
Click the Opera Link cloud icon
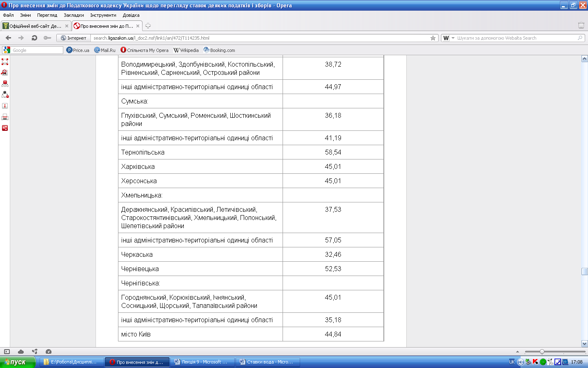click(21, 352)
